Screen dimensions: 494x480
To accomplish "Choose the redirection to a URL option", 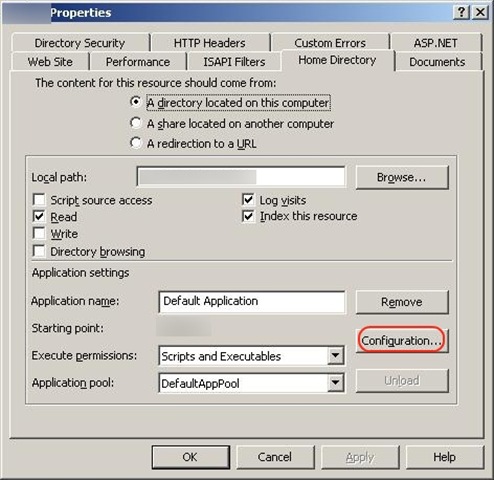I will (x=136, y=143).
